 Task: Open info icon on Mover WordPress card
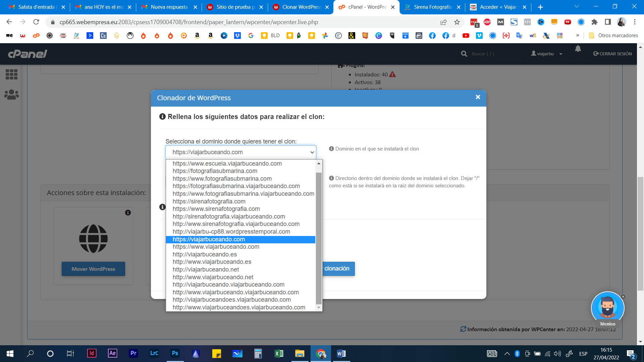[x=128, y=213]
